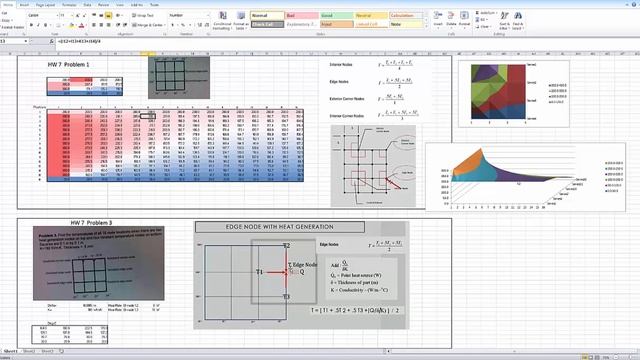Open the Sort & Filter menu

click(504, 20)
